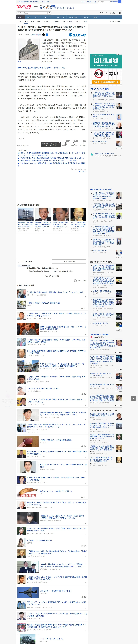Viewport: 138px width, 644px height.
Task: Click in the キーワードを入力 search field
Action: [x=32, y=13]
